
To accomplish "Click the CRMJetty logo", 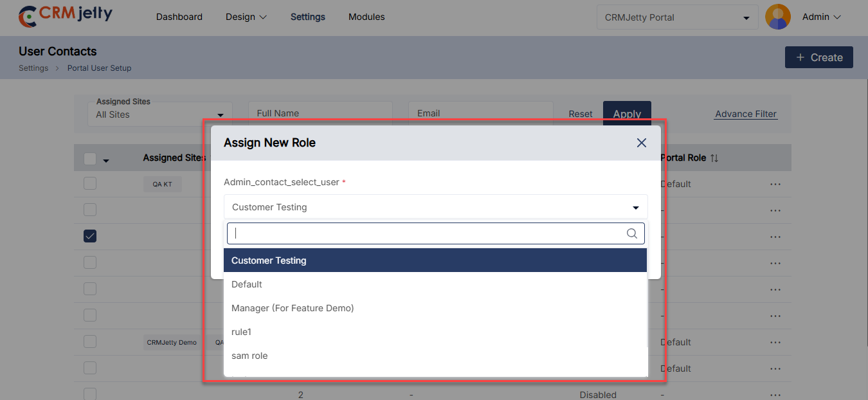I will (x=65, y=16).
